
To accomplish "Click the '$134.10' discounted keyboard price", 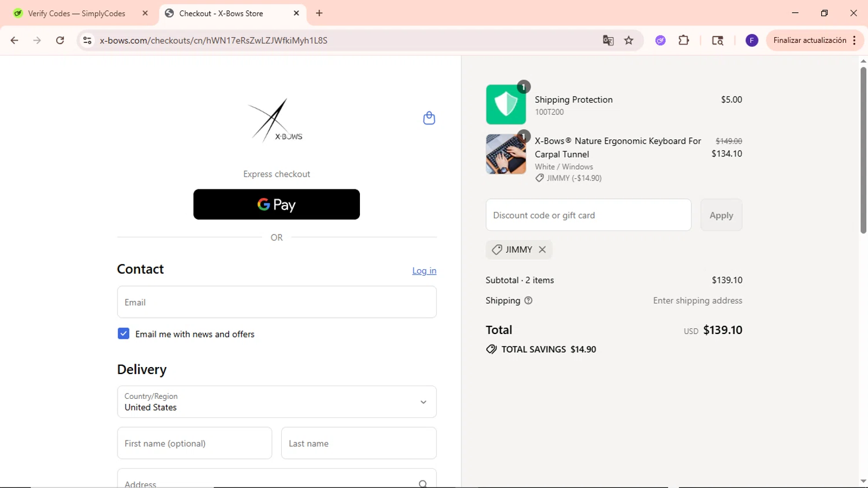I will [x=727, y=153].
